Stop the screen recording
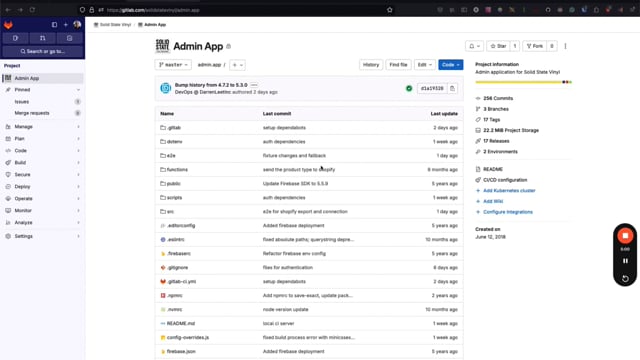The image size is (640, 360). [x=625, y=236]
